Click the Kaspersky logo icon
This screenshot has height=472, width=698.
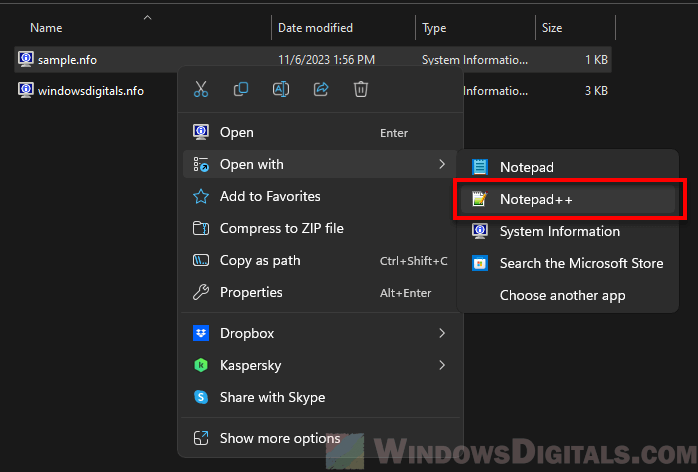(201, 365)
